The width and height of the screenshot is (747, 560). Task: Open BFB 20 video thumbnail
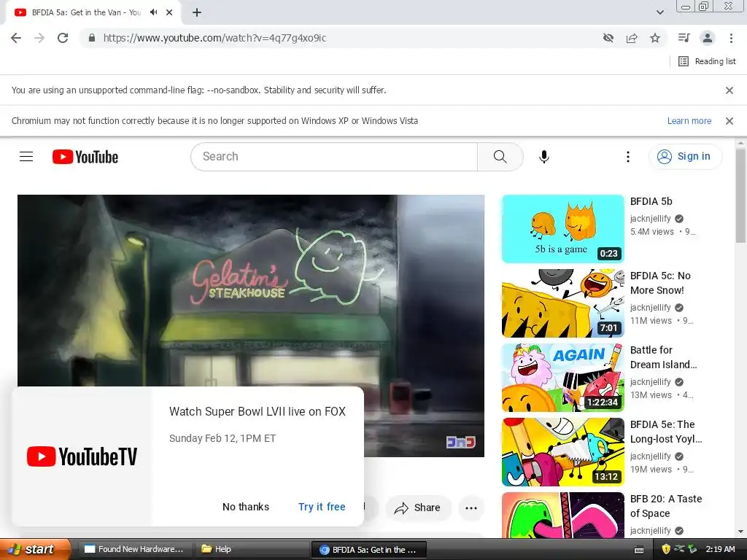(563, 516)
